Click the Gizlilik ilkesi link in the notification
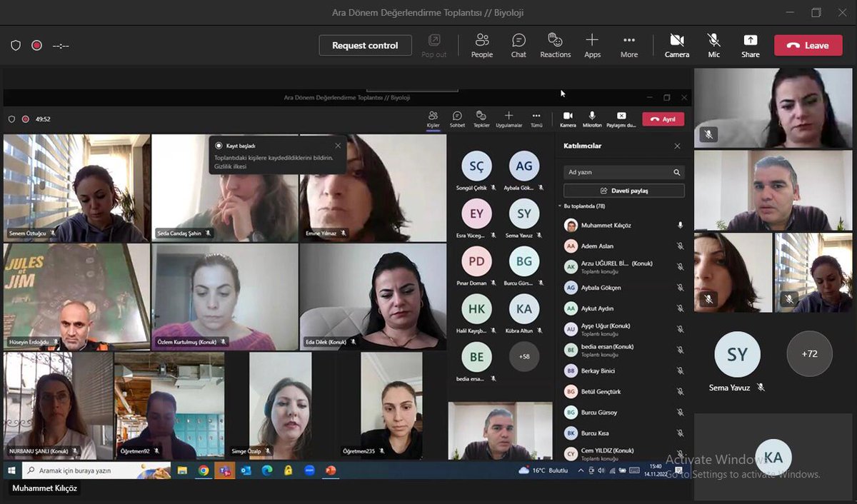Viewport: 857px width, 504px height. (230, 166)
